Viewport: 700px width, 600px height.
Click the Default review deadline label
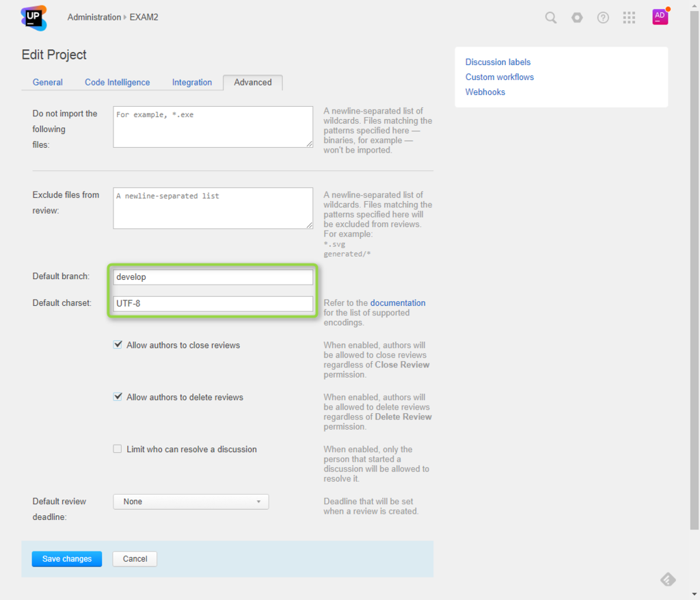tap(59, 509)
